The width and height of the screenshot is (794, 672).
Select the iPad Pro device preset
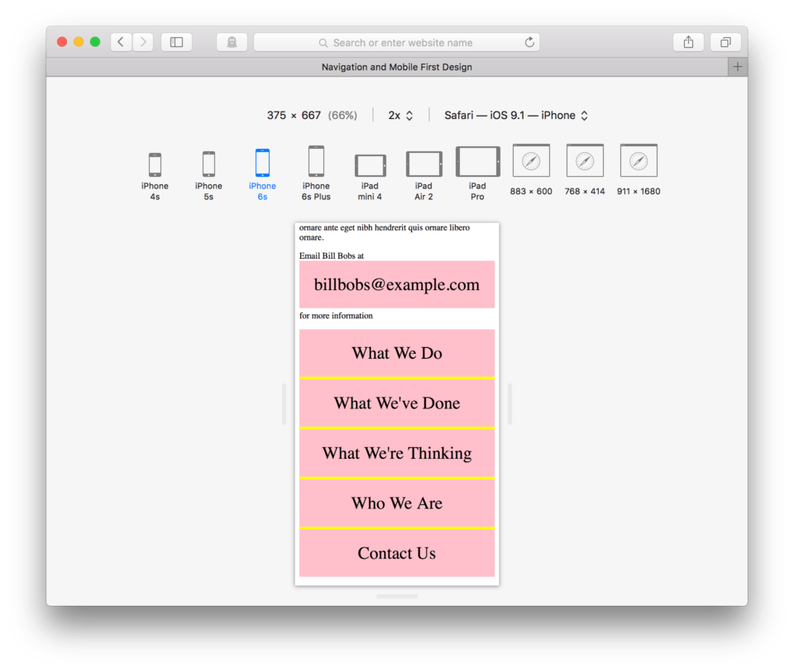477,174
